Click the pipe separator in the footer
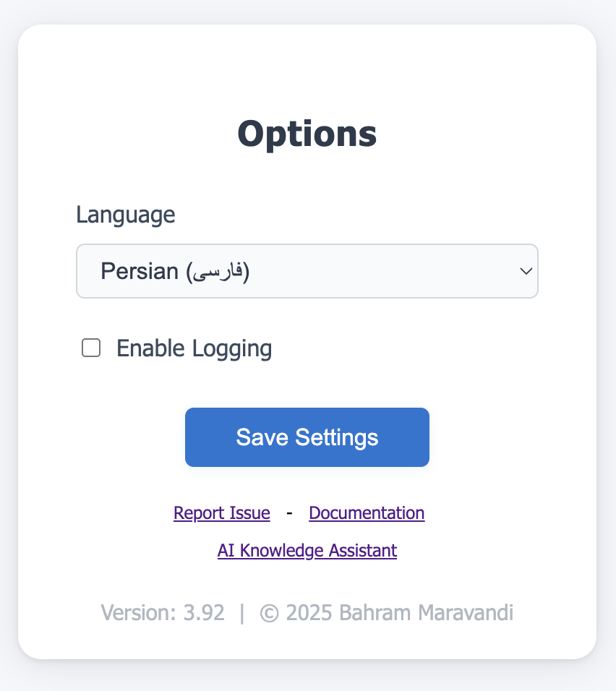Screen dimensions: 616x691 click(x=242, y=613)
